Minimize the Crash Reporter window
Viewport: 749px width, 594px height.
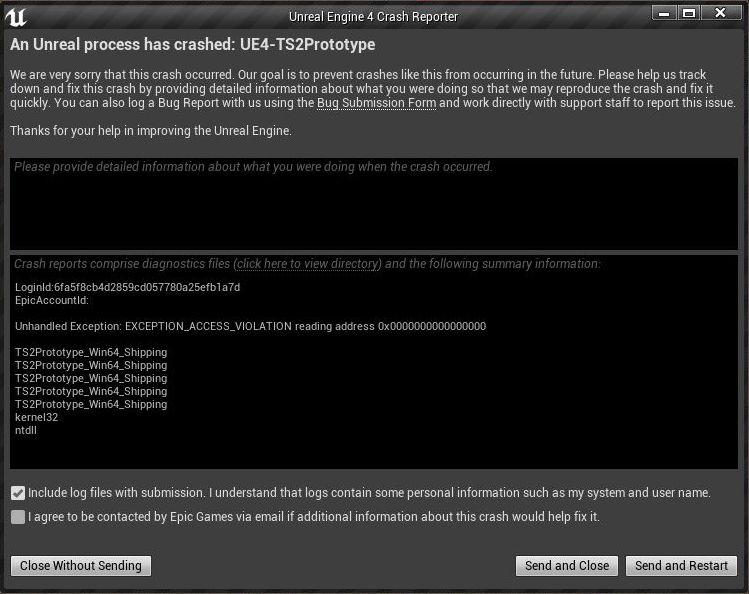[x=664, y=13]
